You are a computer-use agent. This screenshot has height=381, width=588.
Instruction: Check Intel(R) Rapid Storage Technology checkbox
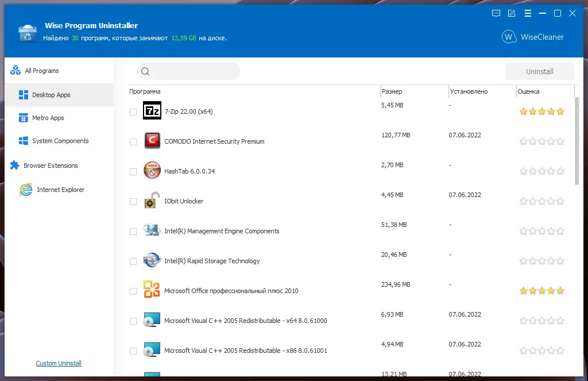coord(133,261)
